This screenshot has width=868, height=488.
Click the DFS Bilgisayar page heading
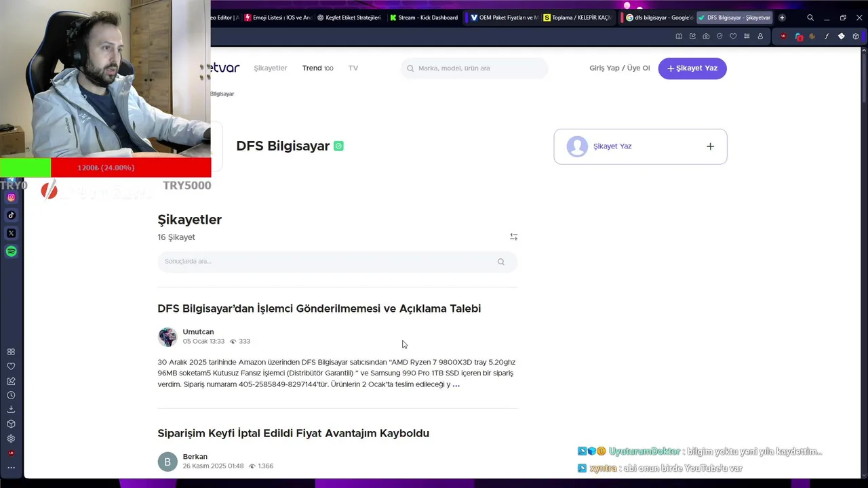tap(283, 146)
